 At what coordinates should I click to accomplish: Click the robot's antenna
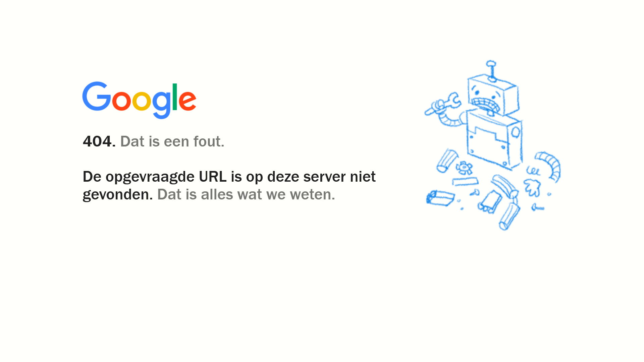(x=491, y=71)
